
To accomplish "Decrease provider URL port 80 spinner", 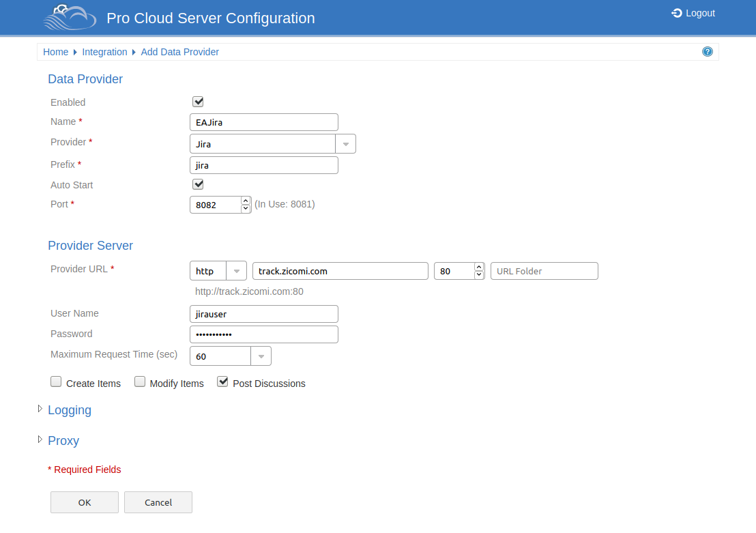I will click(479, 274).
